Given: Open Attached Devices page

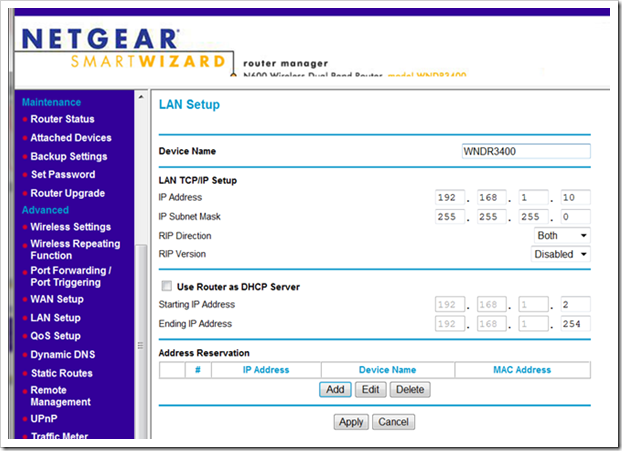Looking at the screenshot, I should point(71,138).
